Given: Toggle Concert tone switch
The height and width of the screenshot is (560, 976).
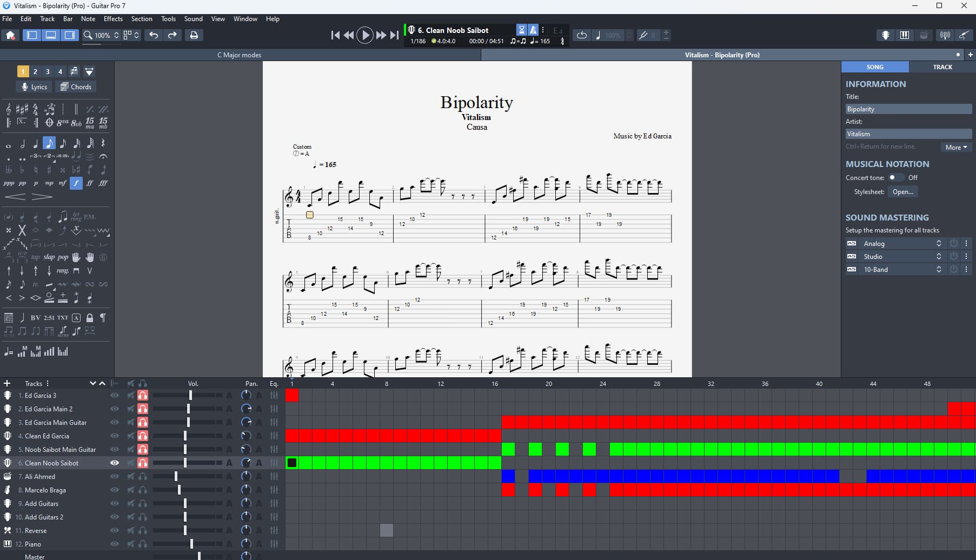Looking at the screenshot, I should (x=895, y=178).
